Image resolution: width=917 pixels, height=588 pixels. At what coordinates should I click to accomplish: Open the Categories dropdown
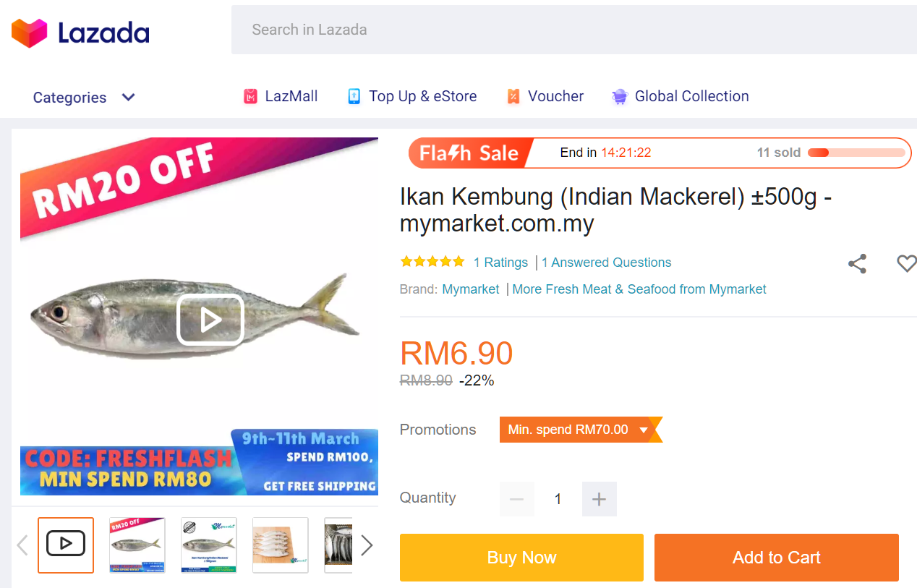[83, 97]
